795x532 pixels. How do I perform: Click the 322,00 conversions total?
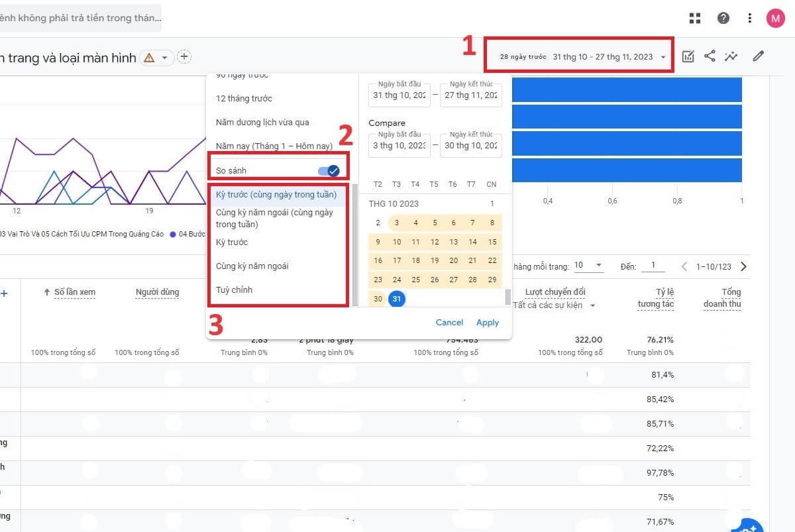tap(589, 340)
